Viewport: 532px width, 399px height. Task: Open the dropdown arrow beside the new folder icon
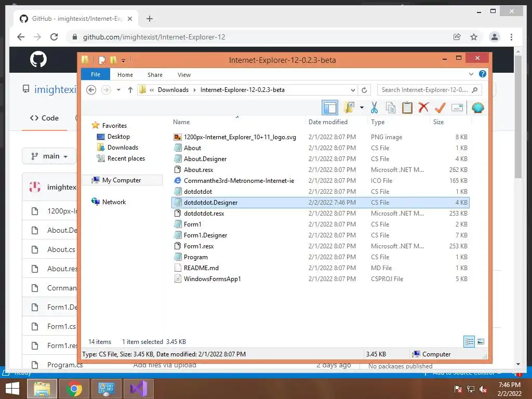[x=362, y=108]
